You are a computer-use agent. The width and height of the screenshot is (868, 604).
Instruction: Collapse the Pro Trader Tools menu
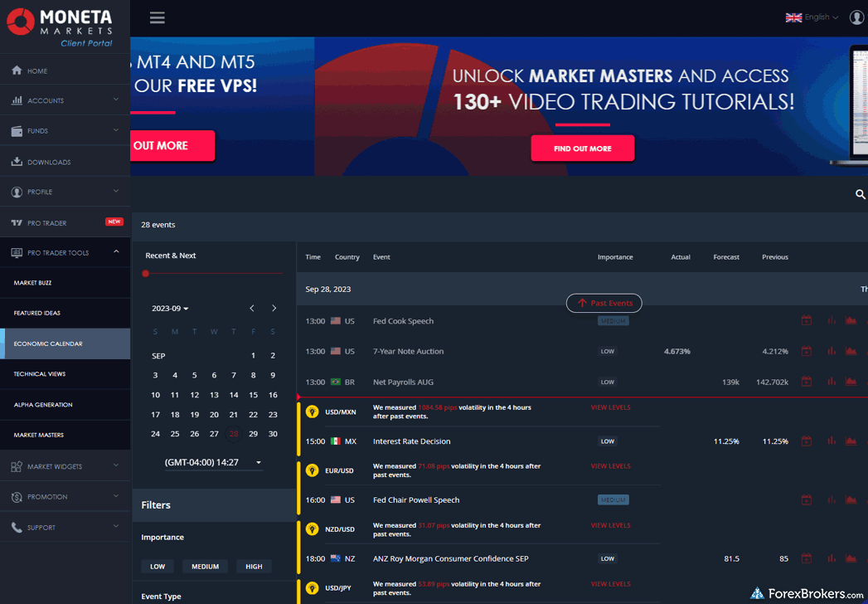click(x=65, y=252)
